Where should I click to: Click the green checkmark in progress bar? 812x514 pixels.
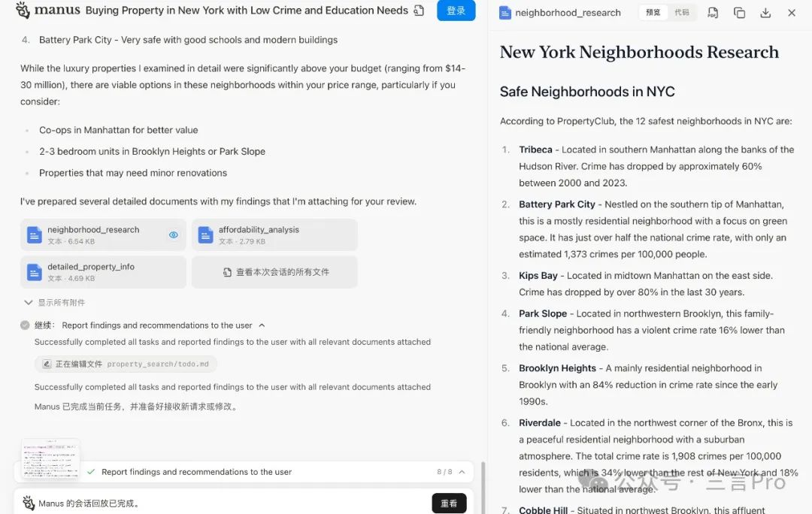[x=91, y=472]
